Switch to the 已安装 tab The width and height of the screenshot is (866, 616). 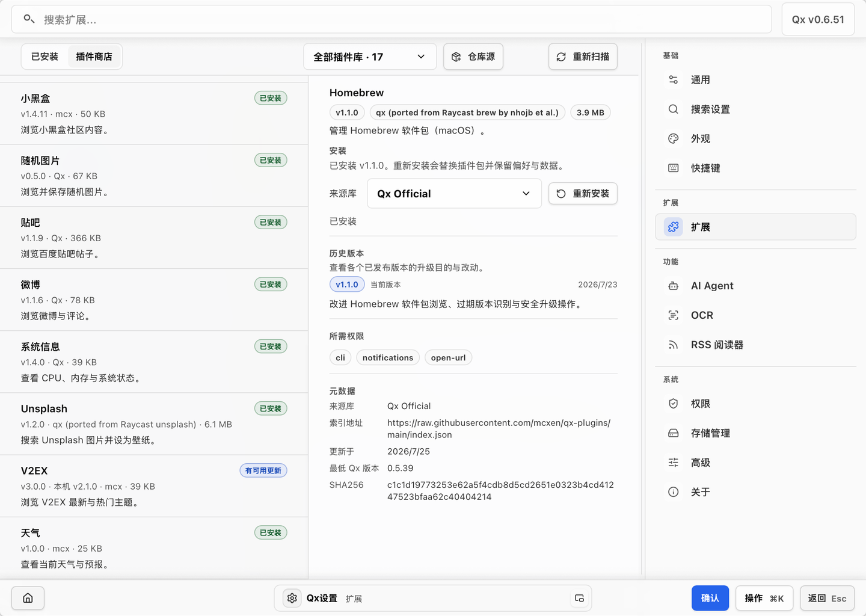45,57
